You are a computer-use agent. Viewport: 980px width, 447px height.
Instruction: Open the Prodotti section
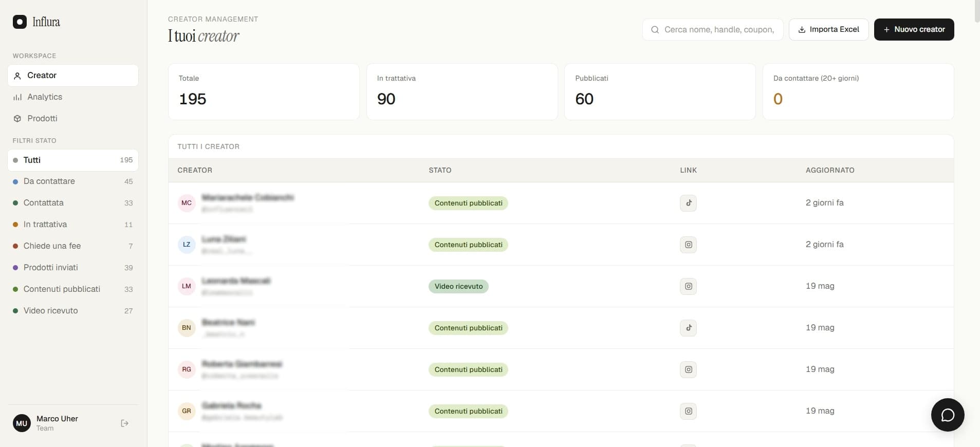pos(73,119)
